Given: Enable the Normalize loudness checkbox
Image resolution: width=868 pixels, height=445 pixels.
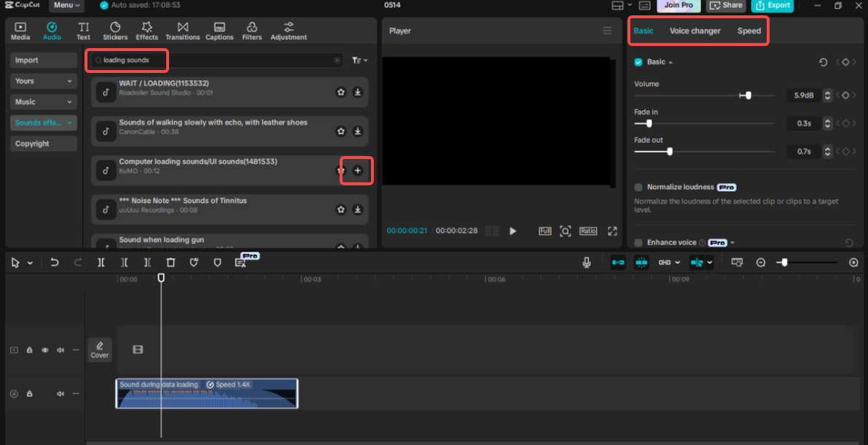Looking at the screenshot, I should click(x=638, y=187).
